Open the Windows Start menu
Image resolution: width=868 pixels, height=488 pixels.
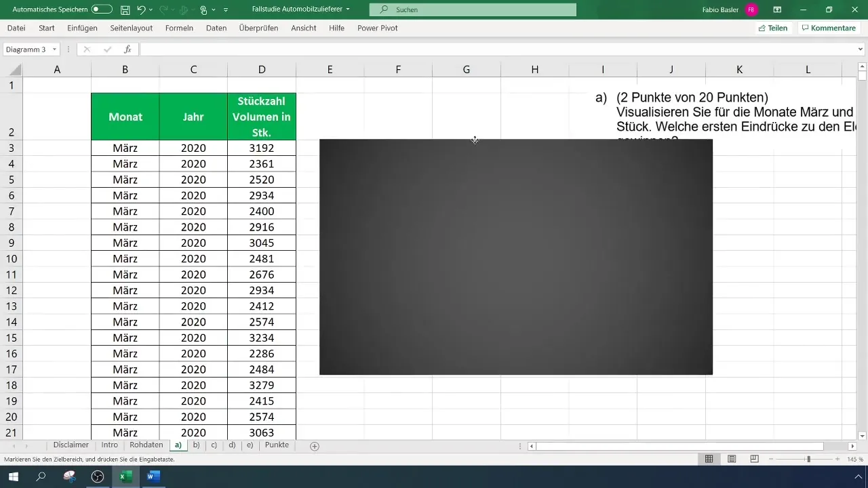[13, 476]
